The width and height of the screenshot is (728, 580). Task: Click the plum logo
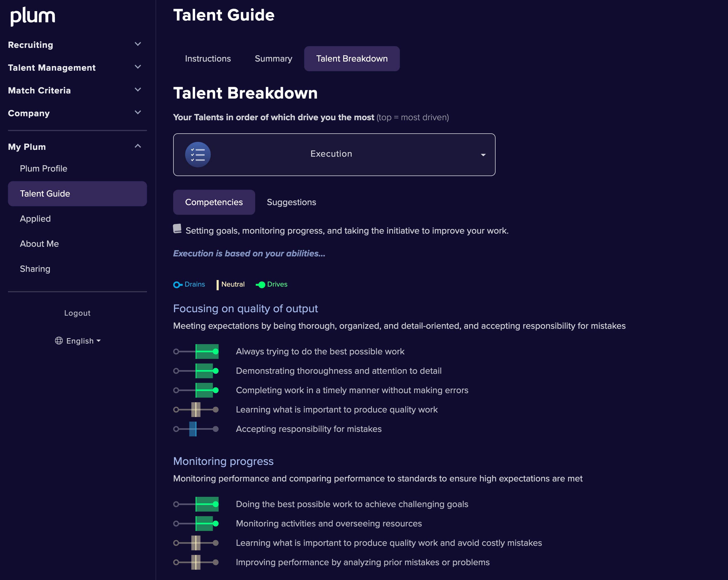coord(33,16)
